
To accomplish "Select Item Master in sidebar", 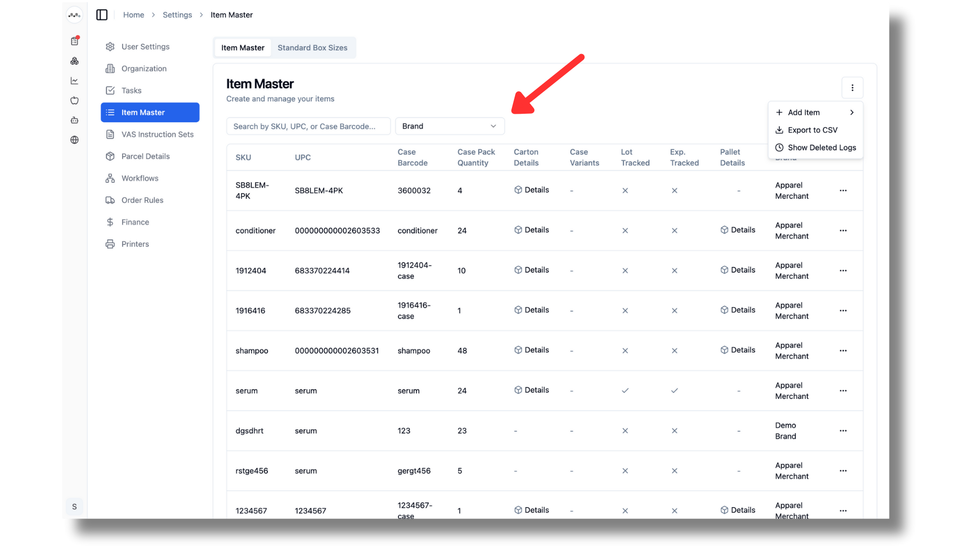I will (150, 112).
